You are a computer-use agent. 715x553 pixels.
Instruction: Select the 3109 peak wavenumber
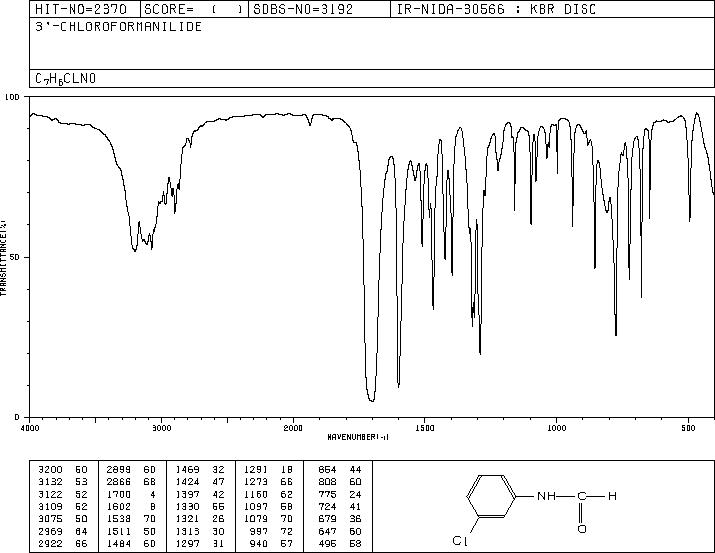coord(50,506)
